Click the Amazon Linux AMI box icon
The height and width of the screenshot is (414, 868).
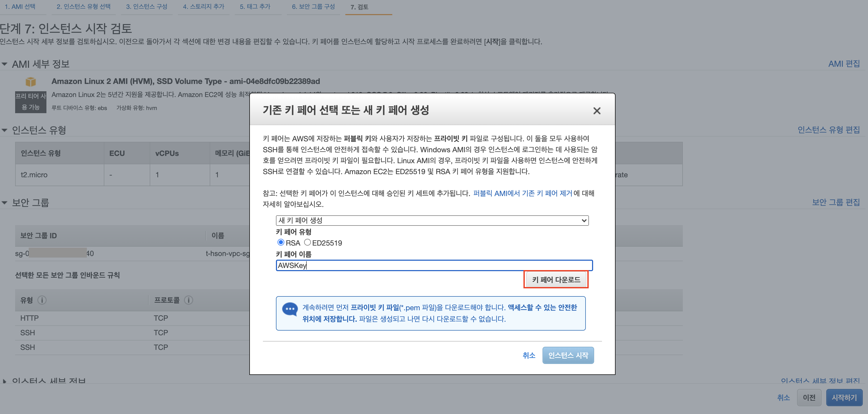click(31, 82)
